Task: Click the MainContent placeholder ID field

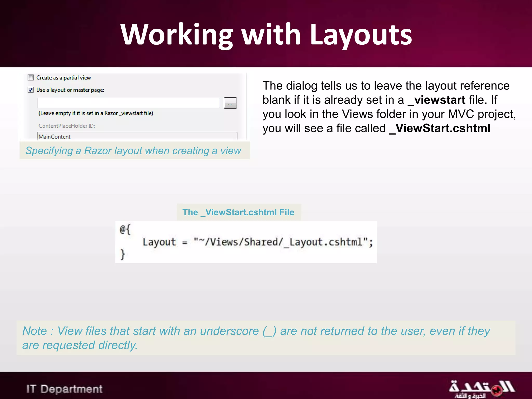Action: click(x=137, y=136)
